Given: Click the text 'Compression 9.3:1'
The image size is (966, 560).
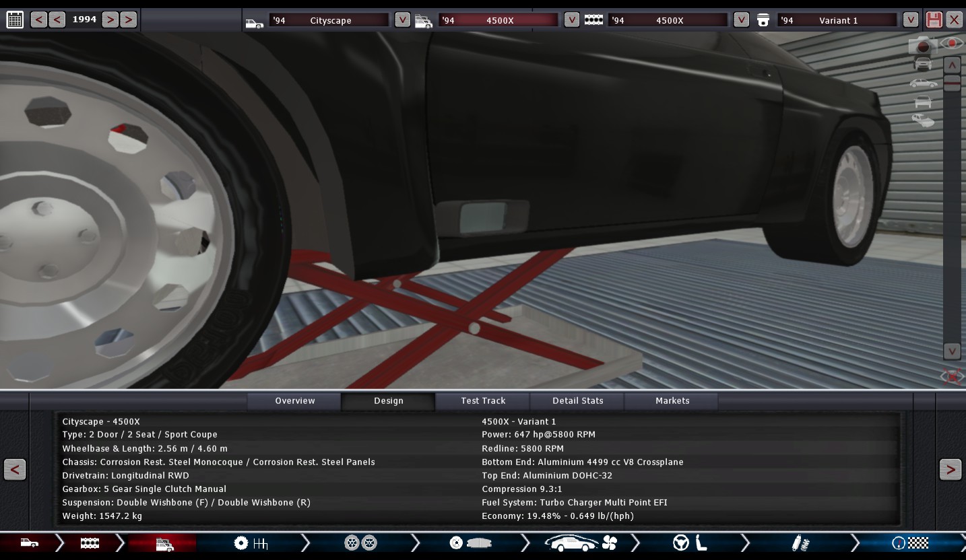Looking at the screenshot, I should (x=521, y=489).
